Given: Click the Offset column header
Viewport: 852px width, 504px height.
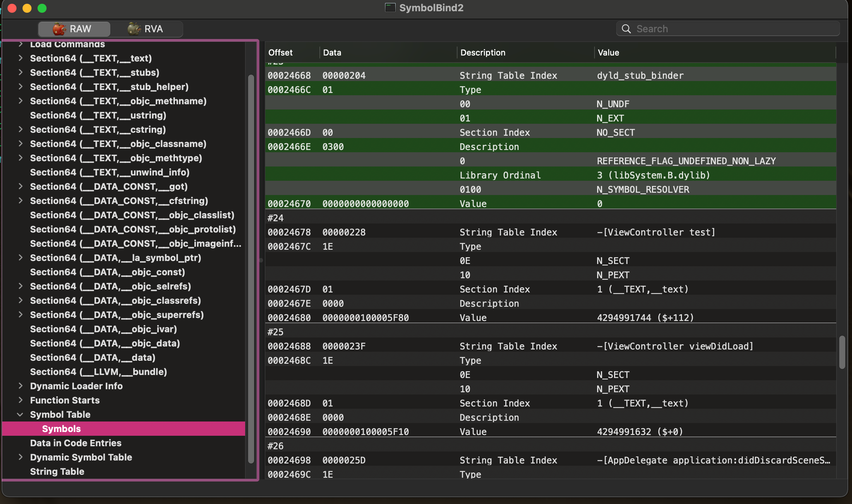Looking at the screenshot, I should [x=292, y=52].
